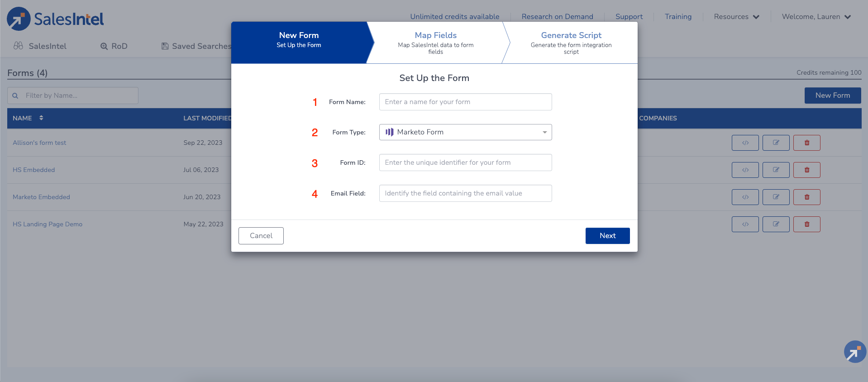The image size is (868, 382).
Task: Click the Next button
Action: tap(607, 236)
